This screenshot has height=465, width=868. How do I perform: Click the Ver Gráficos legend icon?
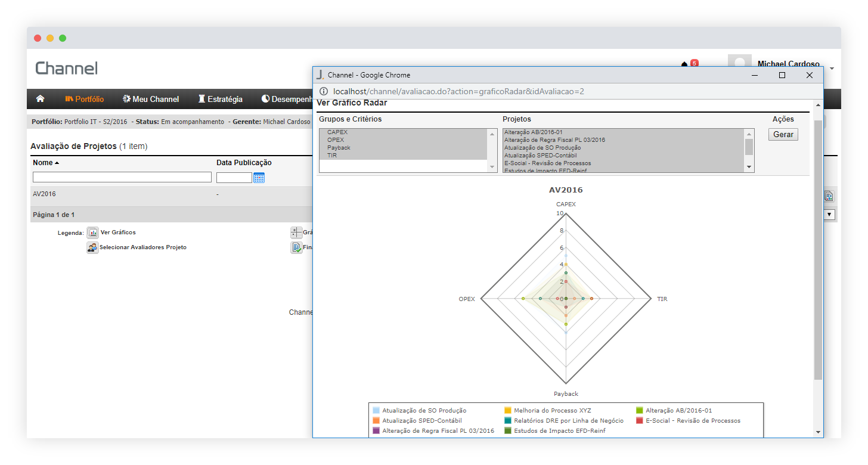point(92,232)
